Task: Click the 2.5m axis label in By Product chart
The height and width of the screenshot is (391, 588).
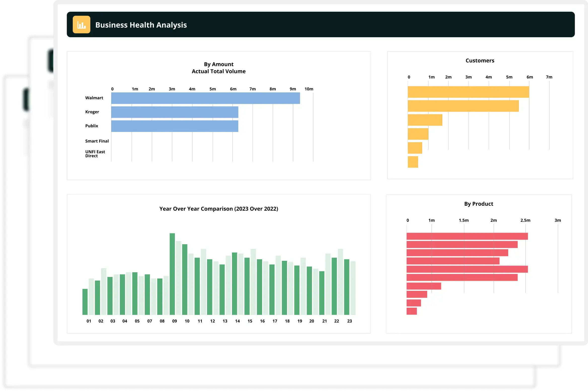Action: tap(525, 220)
